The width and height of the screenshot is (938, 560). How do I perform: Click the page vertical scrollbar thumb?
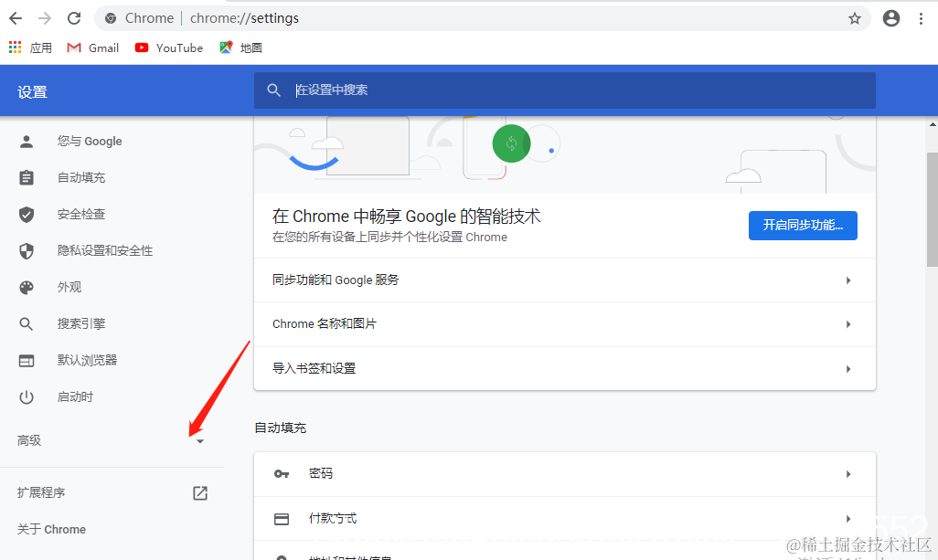point(932,209)
